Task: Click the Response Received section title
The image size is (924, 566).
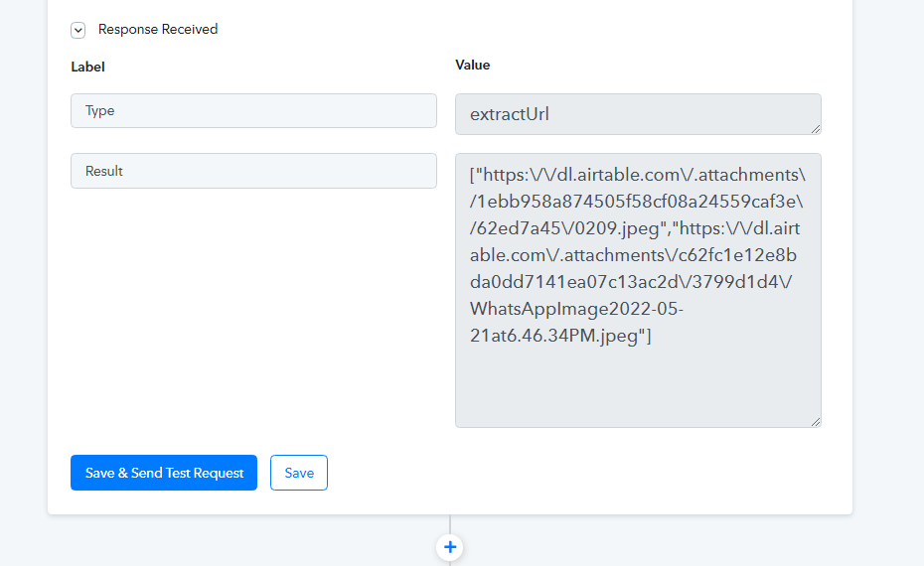Action: coord(158,30)
